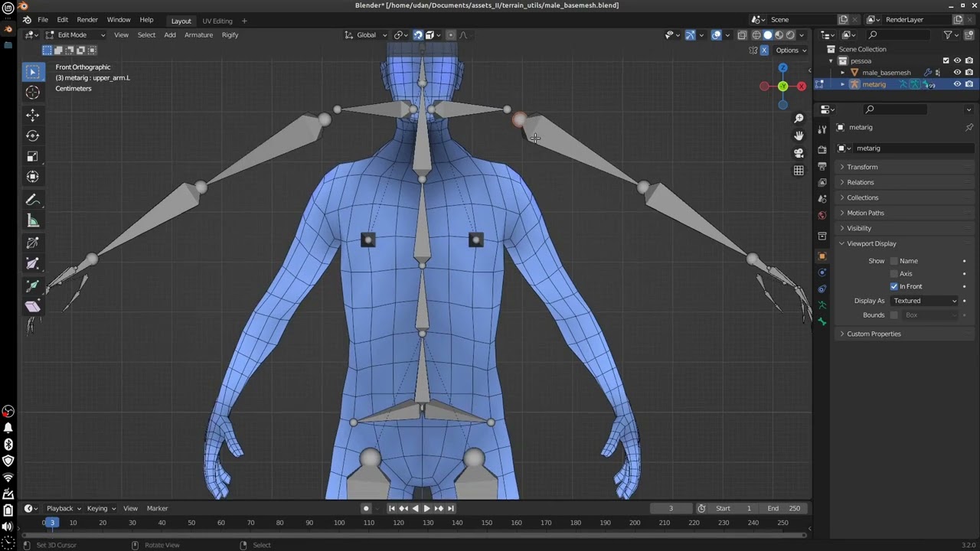This screenshot has height=551, width=980.
Task: Jump to the timeline start frame
Action: 392,508
